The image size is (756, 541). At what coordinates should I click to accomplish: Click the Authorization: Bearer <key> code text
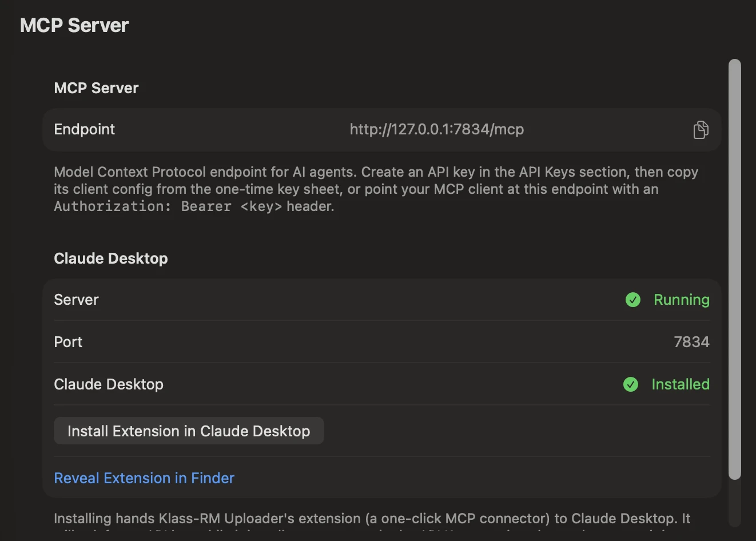(168, 206)
